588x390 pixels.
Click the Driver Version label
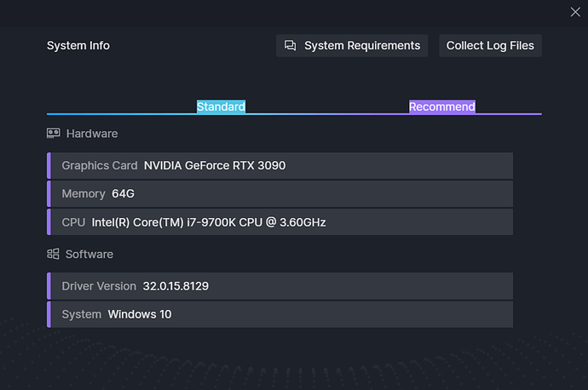[98, 286]
